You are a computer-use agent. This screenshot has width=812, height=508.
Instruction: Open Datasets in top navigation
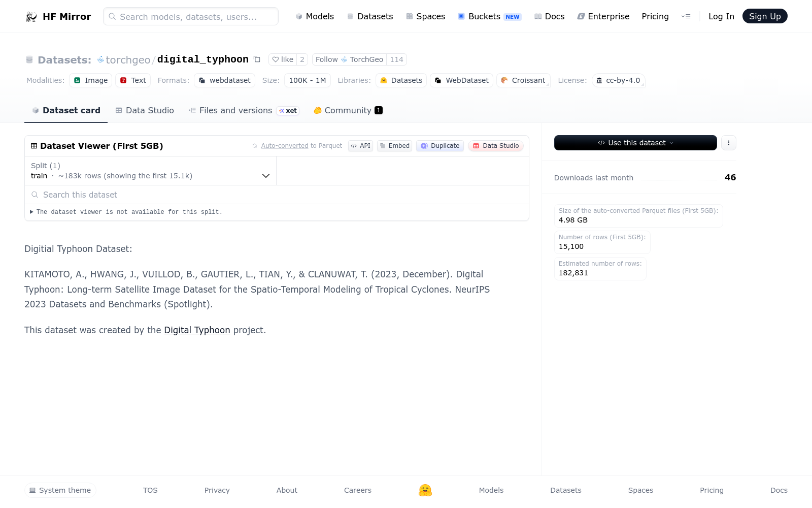370,17
